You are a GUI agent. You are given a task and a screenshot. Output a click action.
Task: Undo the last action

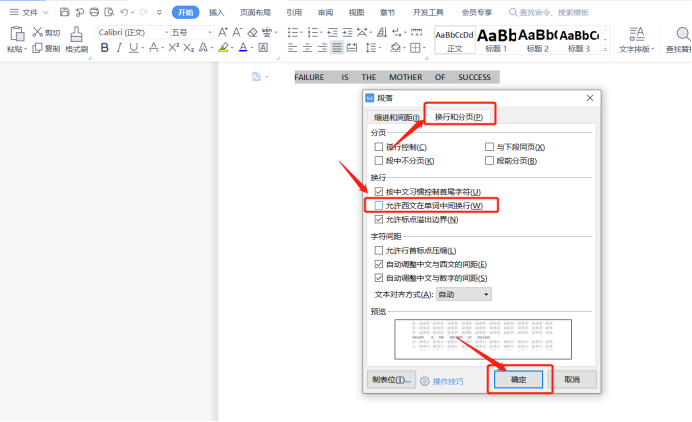point(124,12)
